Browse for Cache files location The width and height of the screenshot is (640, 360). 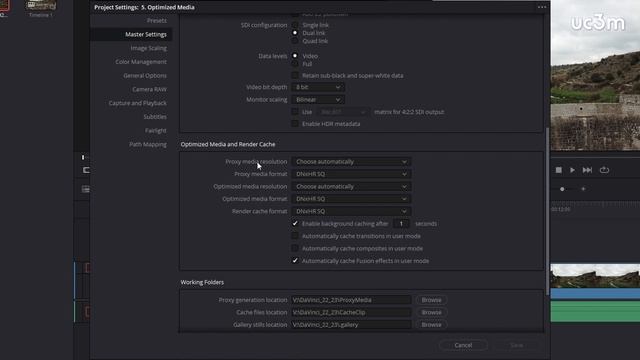coord(431,312)
